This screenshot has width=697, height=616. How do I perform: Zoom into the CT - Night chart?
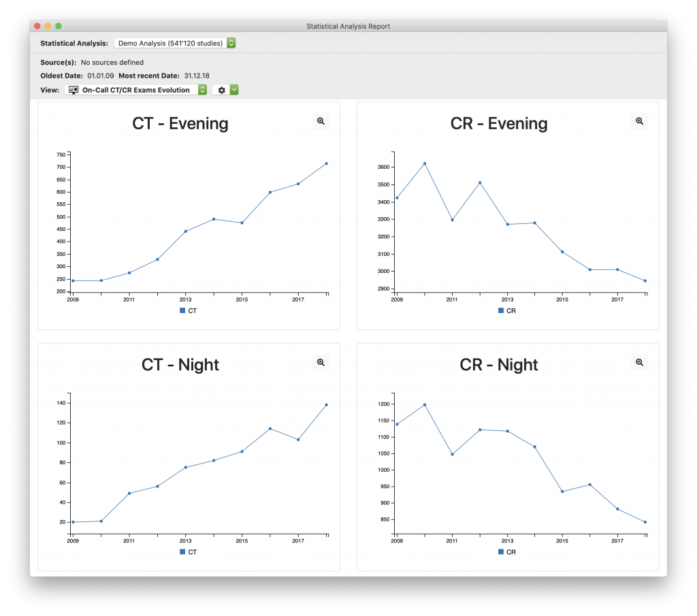point(321,362)
